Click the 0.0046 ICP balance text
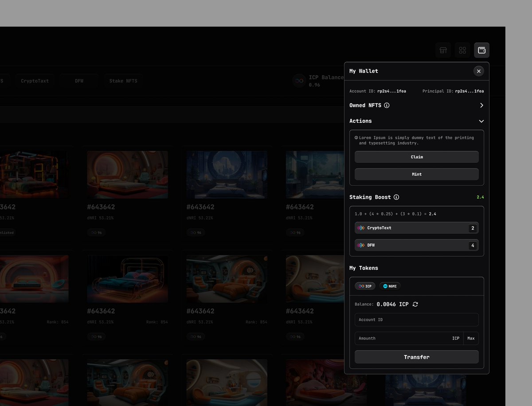 click(392, 304)
